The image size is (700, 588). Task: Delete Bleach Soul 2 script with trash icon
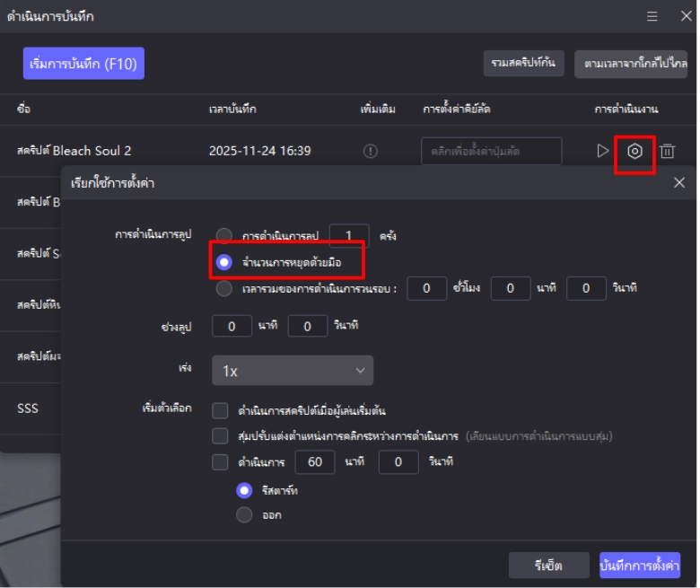pyautogui.click(x=667, y=151)
